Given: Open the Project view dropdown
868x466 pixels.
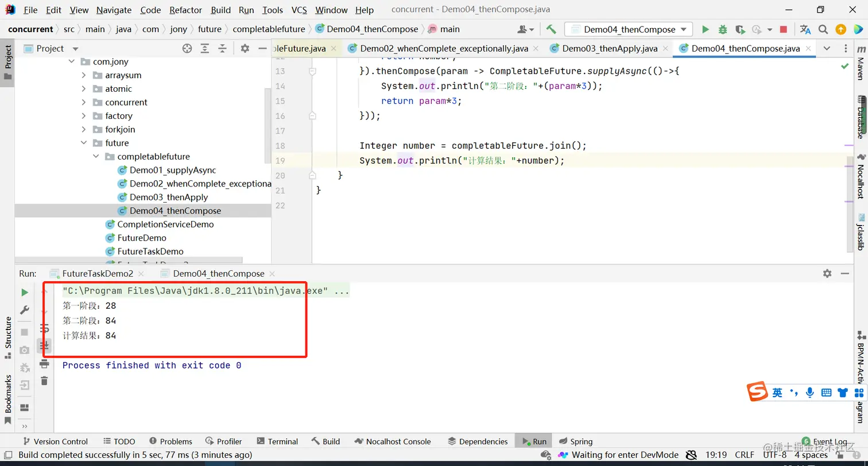Looking at the screenshot, I should (x=75, y=49).
